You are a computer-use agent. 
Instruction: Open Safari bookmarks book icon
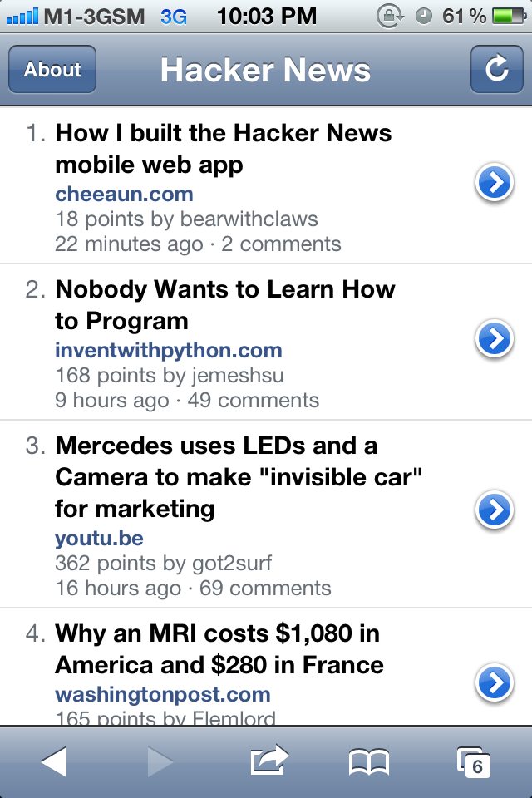(369, 761)
